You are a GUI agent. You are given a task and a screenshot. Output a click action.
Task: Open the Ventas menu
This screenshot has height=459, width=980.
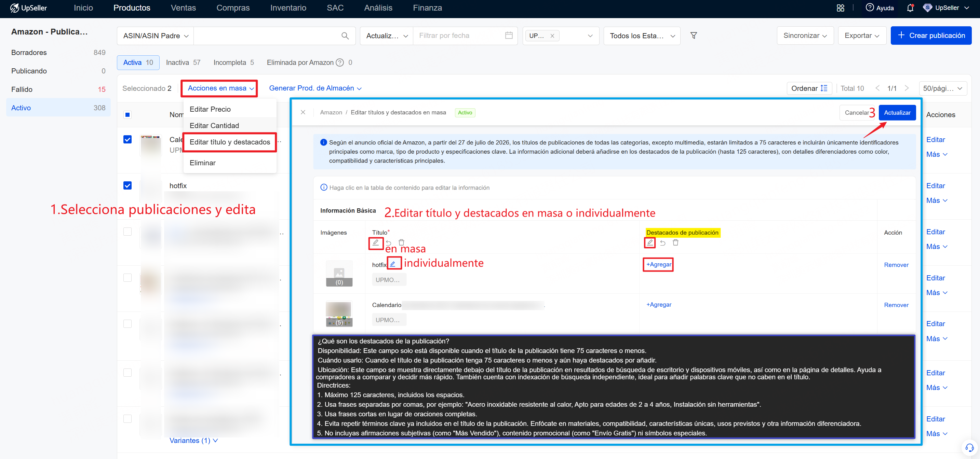[x=183, y=8]
